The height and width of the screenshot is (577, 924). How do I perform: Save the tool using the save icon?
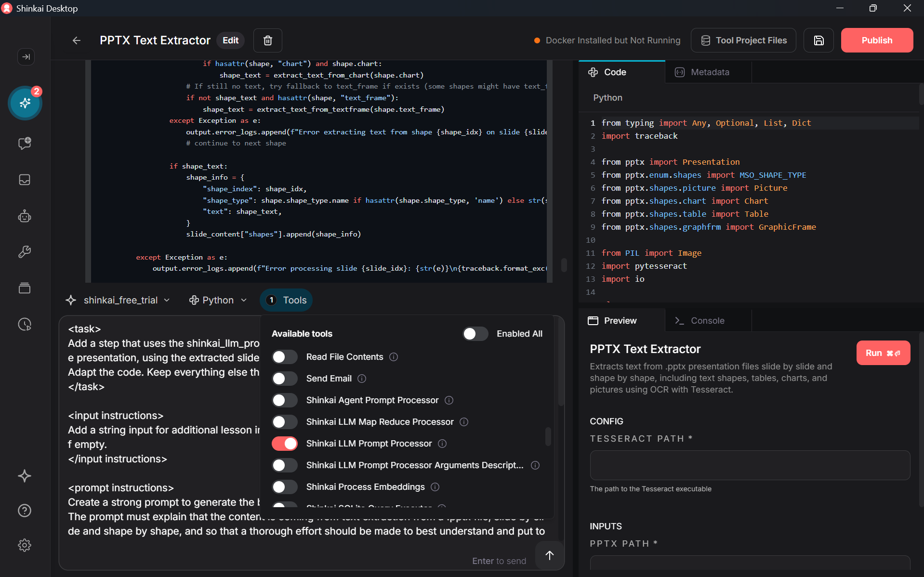[x=818, y=40]
